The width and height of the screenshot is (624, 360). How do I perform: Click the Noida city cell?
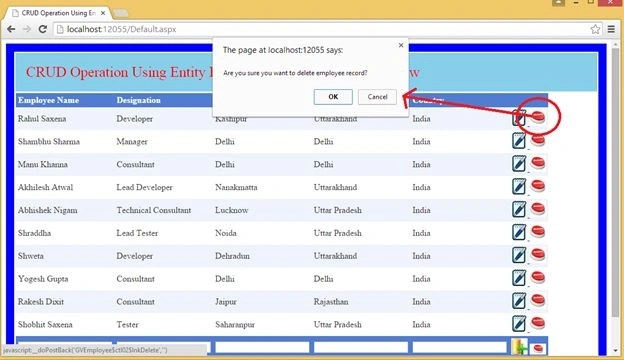point(226,233)
